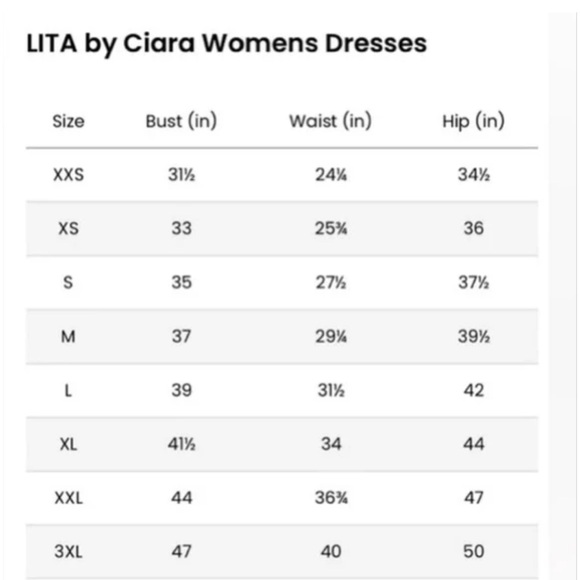
Task: Click the XXL size row label
Action: pyautogui.click(x=68, y=498)
